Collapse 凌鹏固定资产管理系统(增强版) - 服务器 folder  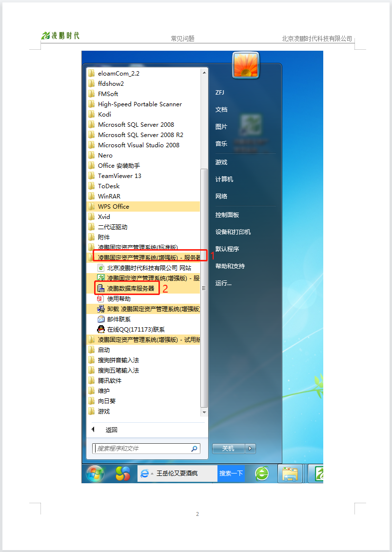point(143,257)
